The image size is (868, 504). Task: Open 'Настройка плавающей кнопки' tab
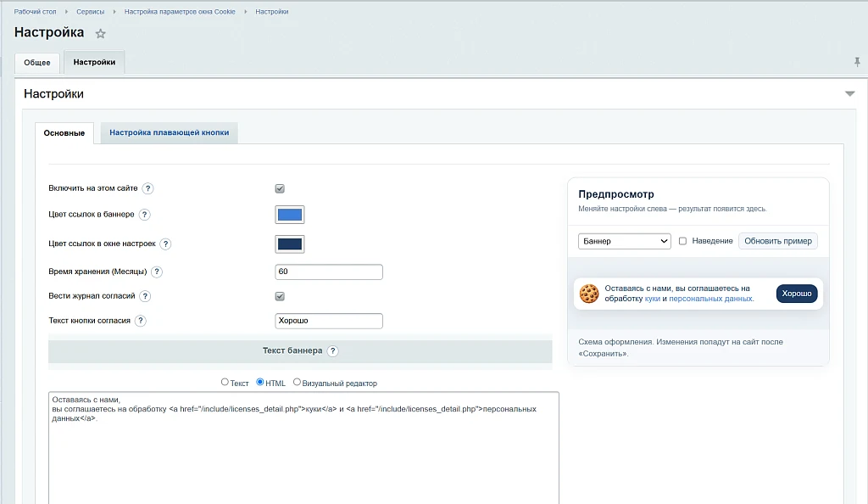pyautogui.click(x=169, y=132)
